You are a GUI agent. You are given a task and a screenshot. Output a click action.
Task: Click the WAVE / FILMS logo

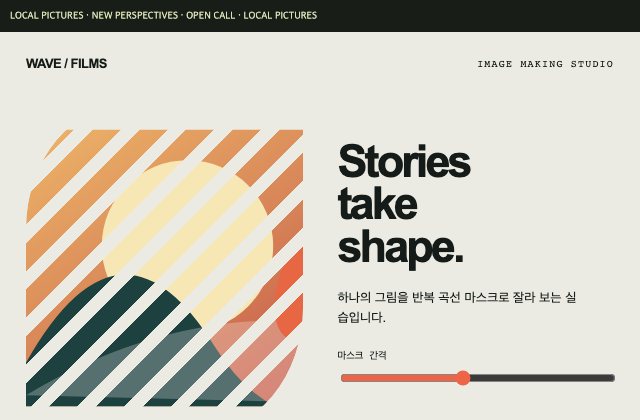67,64
